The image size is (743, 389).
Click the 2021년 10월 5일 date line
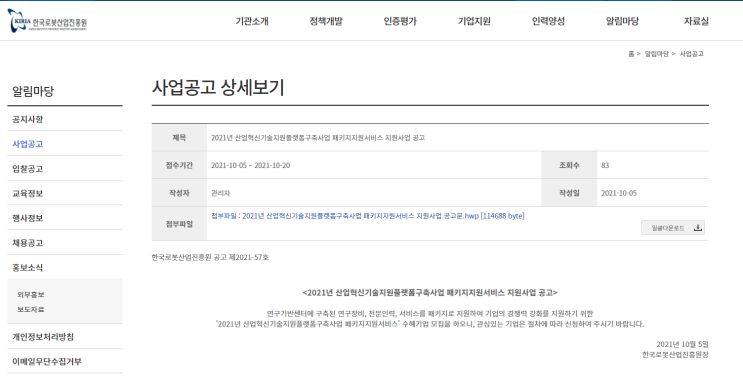click(682, 344)
